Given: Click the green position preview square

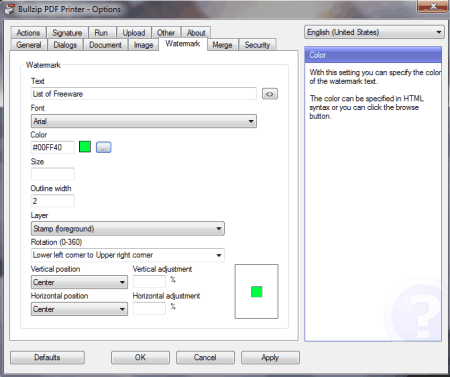Looking at the screenshot, I should pos(256,292).
